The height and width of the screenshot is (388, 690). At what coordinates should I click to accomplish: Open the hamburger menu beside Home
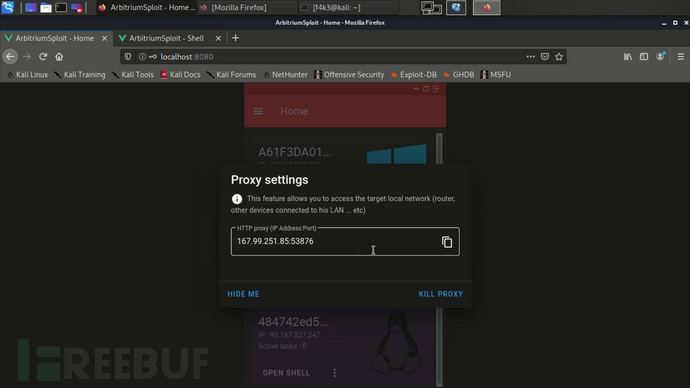pyautogui.click(x=258, y=111)
